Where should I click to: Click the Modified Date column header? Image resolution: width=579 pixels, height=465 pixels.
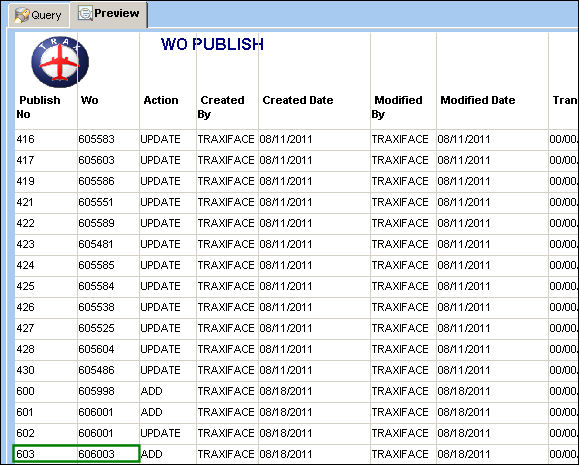click(x=477, y=100)
